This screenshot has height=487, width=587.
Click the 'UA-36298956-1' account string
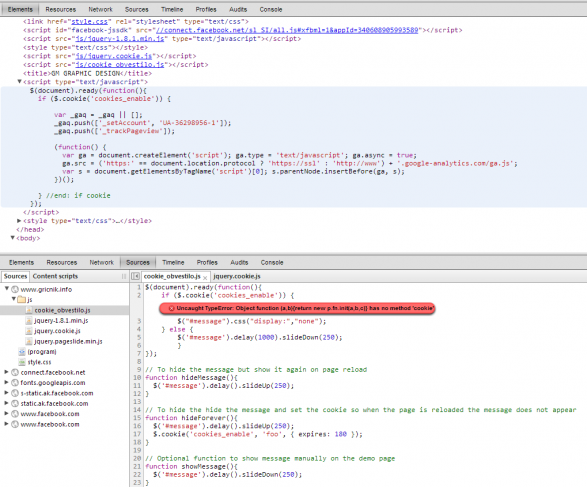point(189,123)
